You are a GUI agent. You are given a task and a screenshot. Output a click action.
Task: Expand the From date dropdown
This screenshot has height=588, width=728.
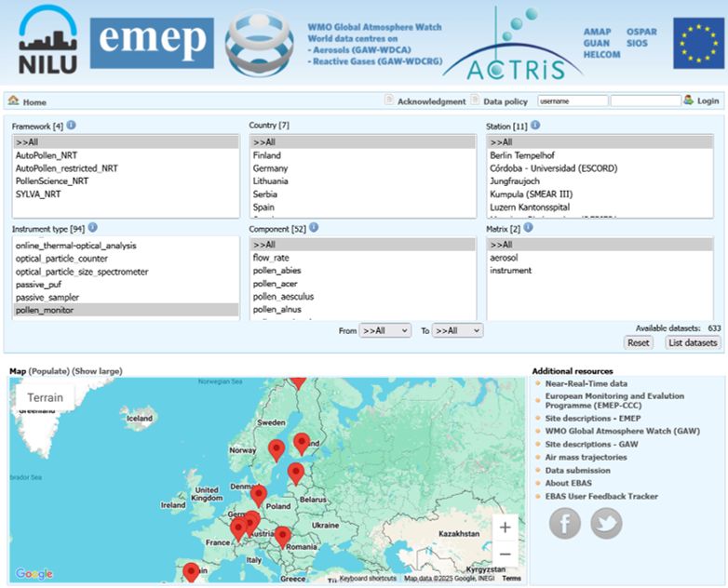point(384,330)
